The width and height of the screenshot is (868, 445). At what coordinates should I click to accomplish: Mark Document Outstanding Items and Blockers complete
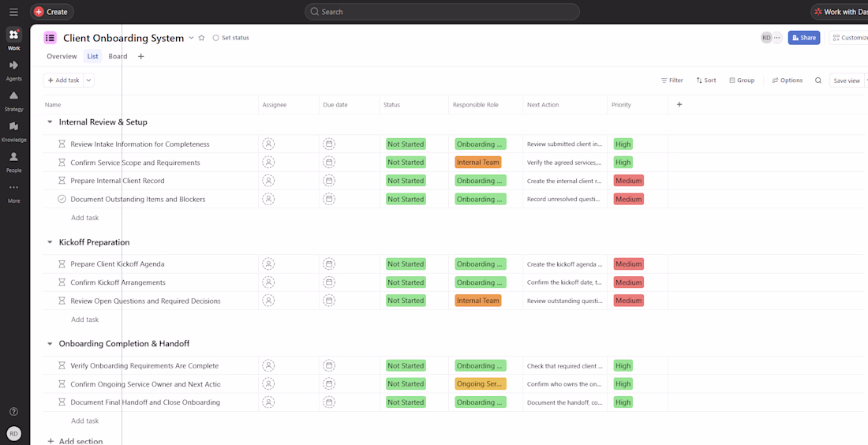click(x=62, y=199)
